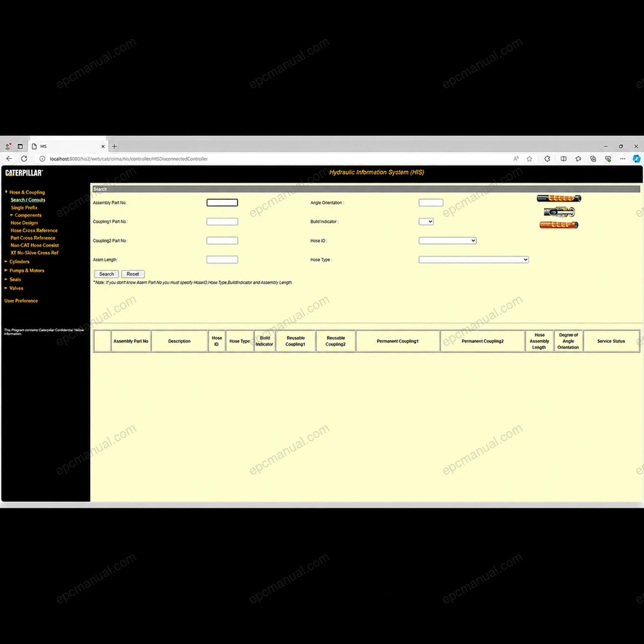Toggle split screen icon in toolbar

(563, 158)
